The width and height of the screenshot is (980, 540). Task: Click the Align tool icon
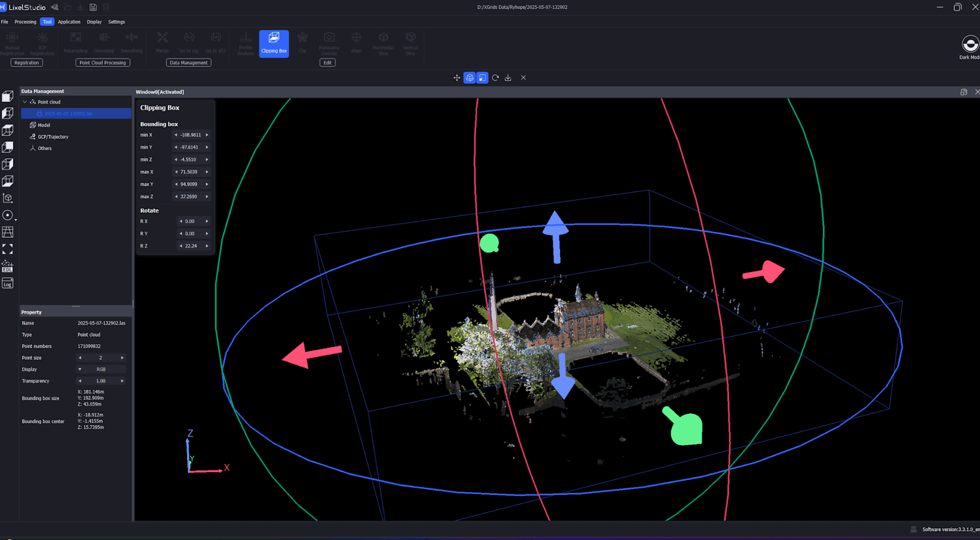click(356, 43)
